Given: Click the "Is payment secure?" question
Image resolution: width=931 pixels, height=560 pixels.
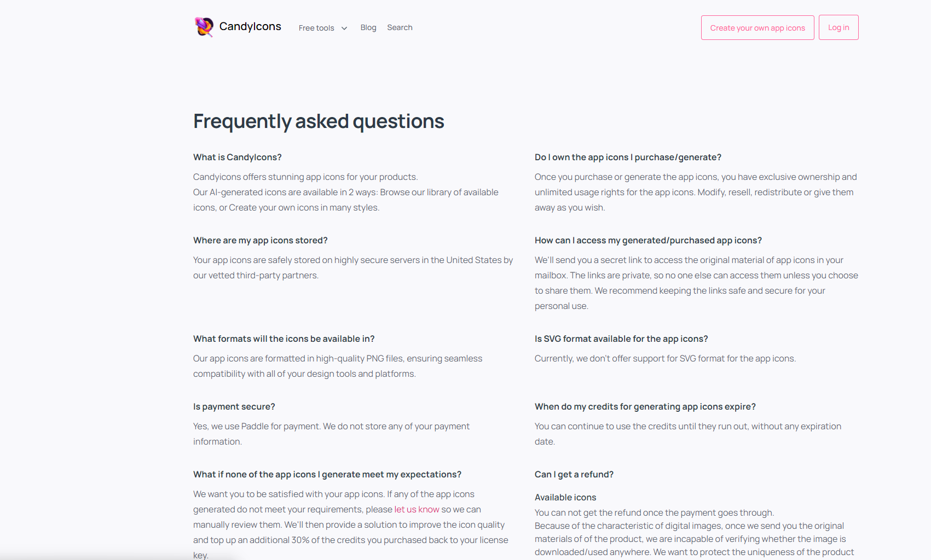Looking at the screenshot, I should coord(234,407).
